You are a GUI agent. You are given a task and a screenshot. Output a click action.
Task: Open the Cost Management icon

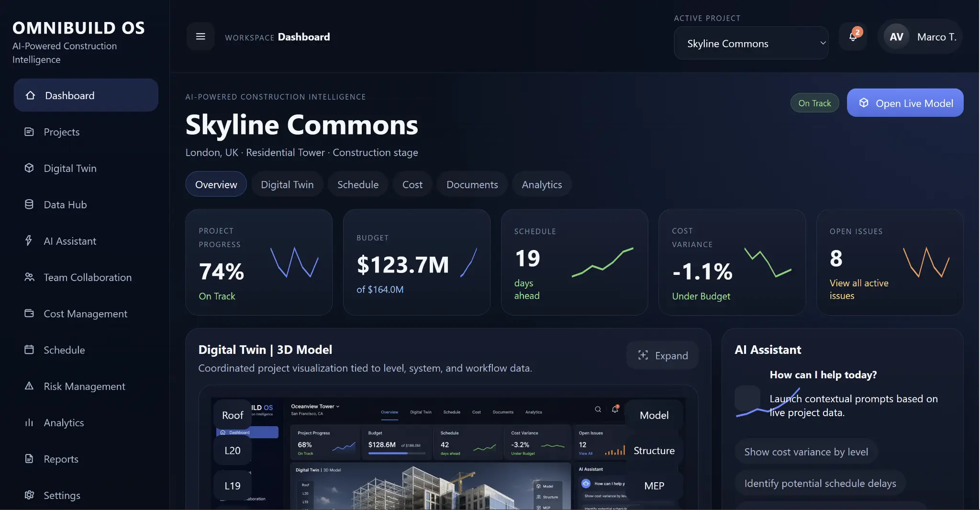(x=30, y=314)
